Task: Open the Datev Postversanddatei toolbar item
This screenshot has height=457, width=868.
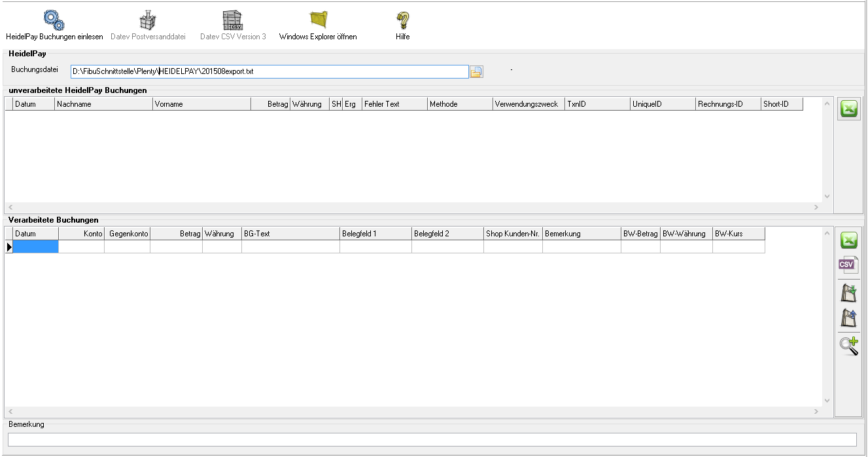Action: [x=148, y=20]
